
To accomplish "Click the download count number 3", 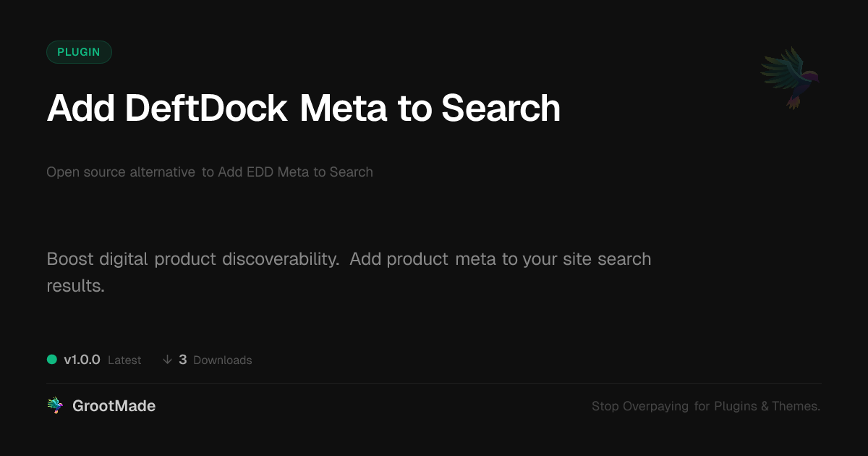I will [x=183, y=360].
